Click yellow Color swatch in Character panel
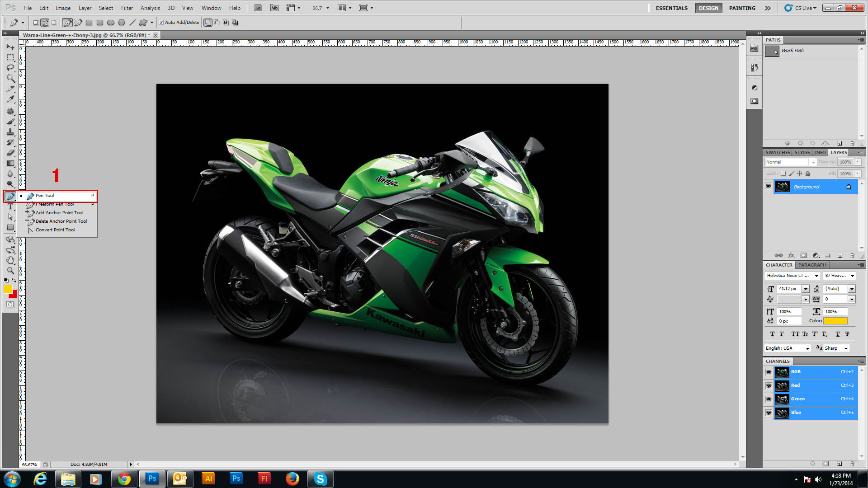868x488 pixels. (835, 320)
